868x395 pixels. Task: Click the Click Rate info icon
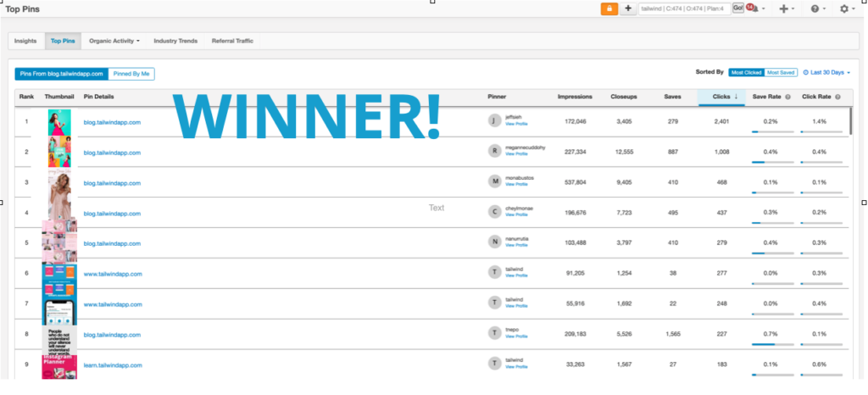coord(837,97)
